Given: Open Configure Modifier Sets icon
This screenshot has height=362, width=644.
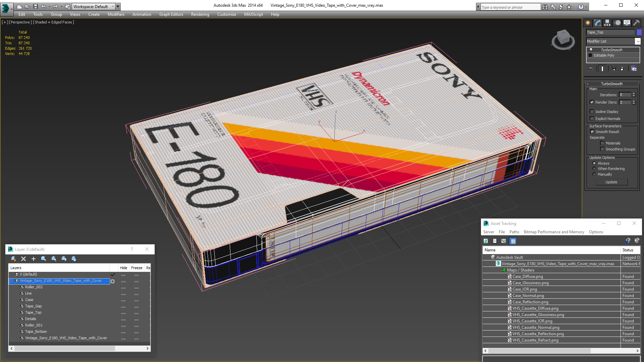Looking at the screenshot, I should pos(634,69).
